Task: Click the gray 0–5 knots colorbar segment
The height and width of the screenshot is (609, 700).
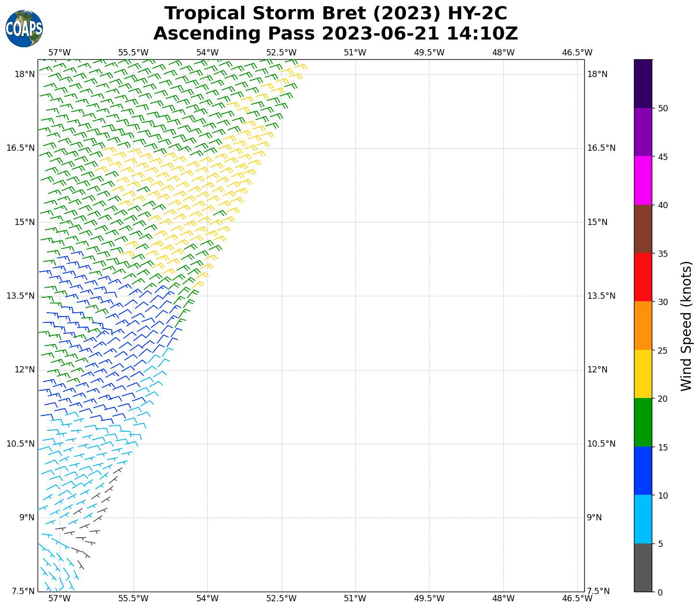Action: coord(643,567)
